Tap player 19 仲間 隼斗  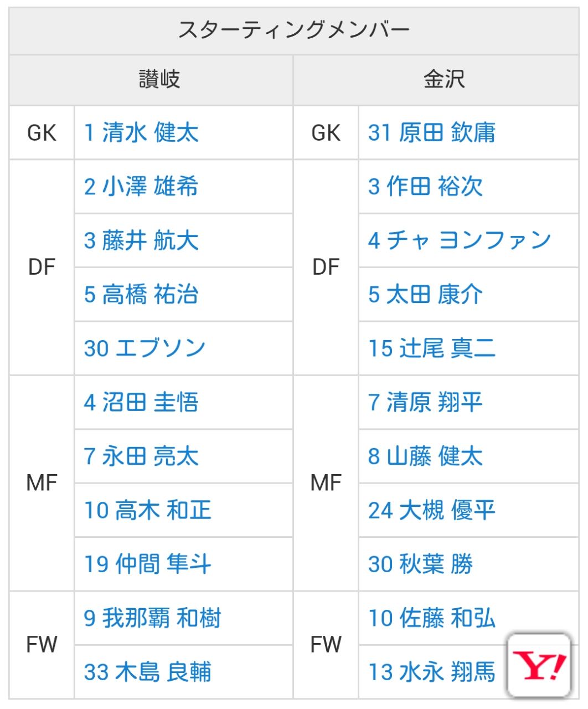click(148, 564)
